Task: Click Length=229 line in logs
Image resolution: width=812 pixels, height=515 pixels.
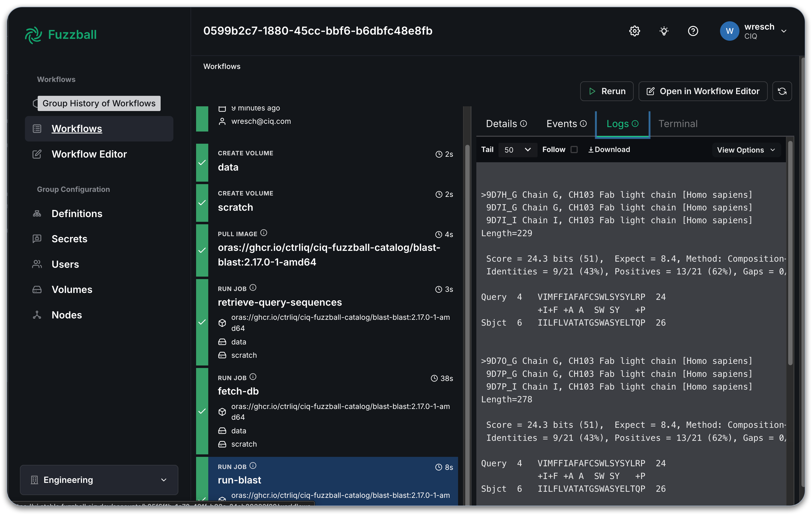Action: tap(507, 233)
